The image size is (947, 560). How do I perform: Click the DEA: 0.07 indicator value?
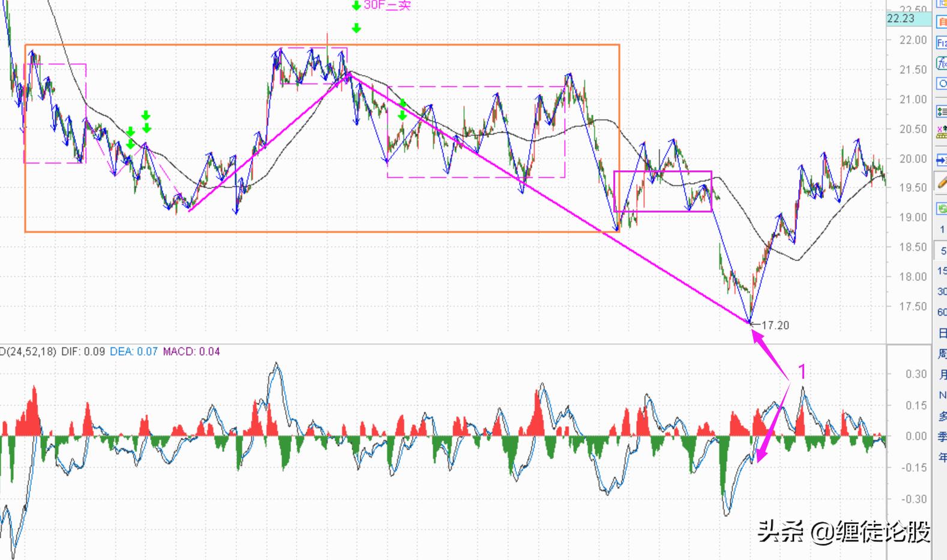(x=134, y=351)
